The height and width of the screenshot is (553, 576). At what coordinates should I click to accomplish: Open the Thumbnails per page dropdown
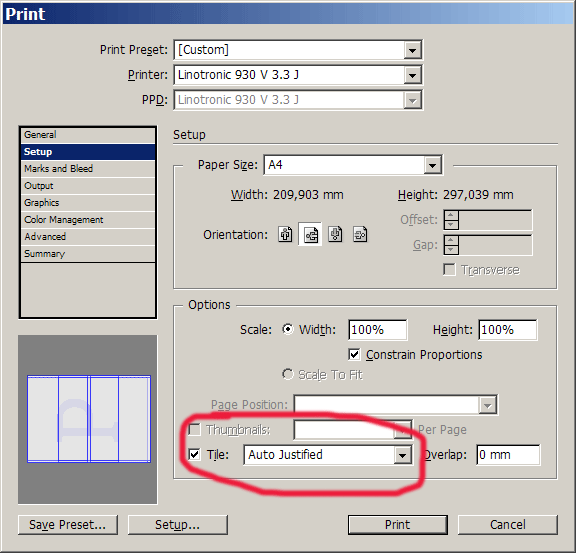[402, 430]
